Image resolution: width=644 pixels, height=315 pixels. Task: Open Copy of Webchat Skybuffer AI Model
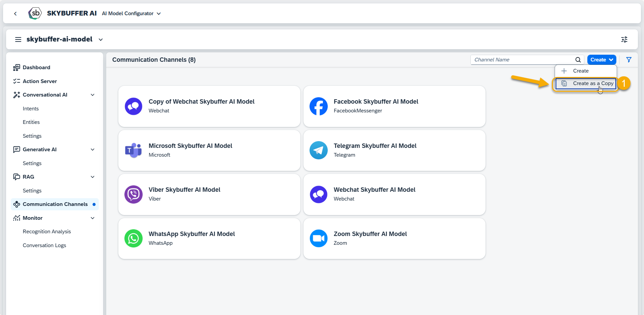click(x=209, y=106)
